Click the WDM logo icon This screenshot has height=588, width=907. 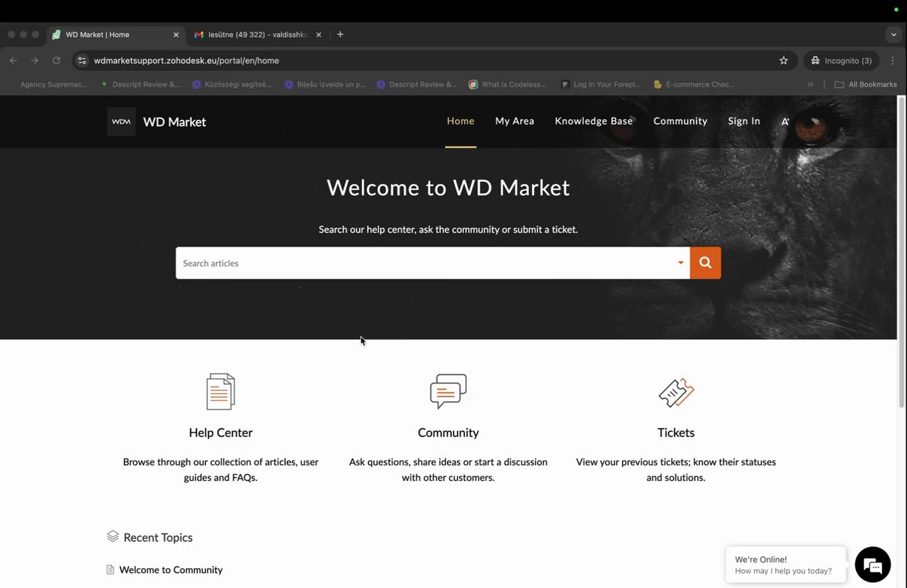(x=121, y=122)
